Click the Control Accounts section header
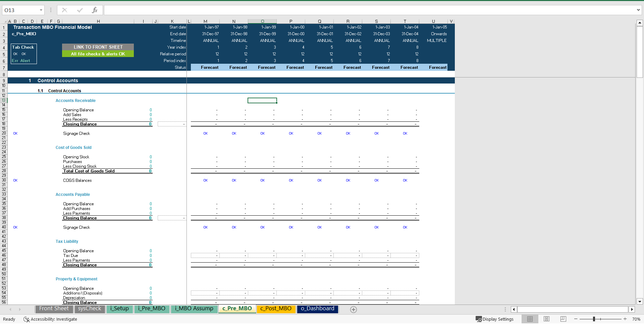 point(58,80)
